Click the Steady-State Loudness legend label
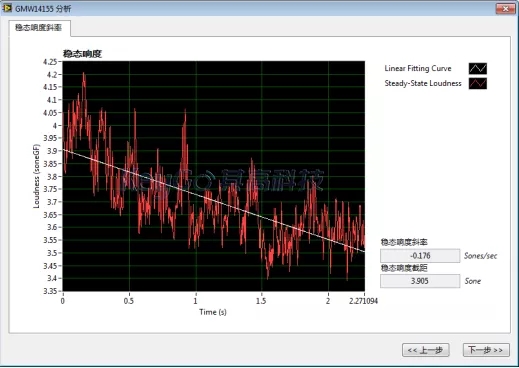 point(423,83)
